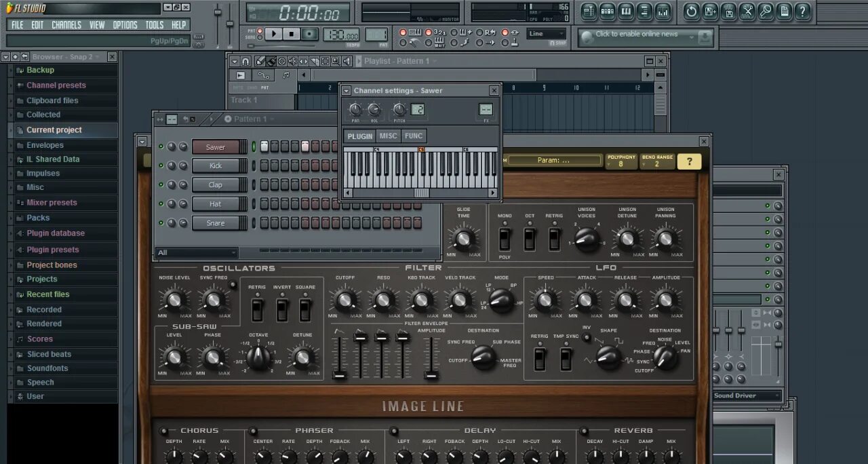The image size is (868, 464).
Task: Open the project info document icon
Action: click(784, 11)
